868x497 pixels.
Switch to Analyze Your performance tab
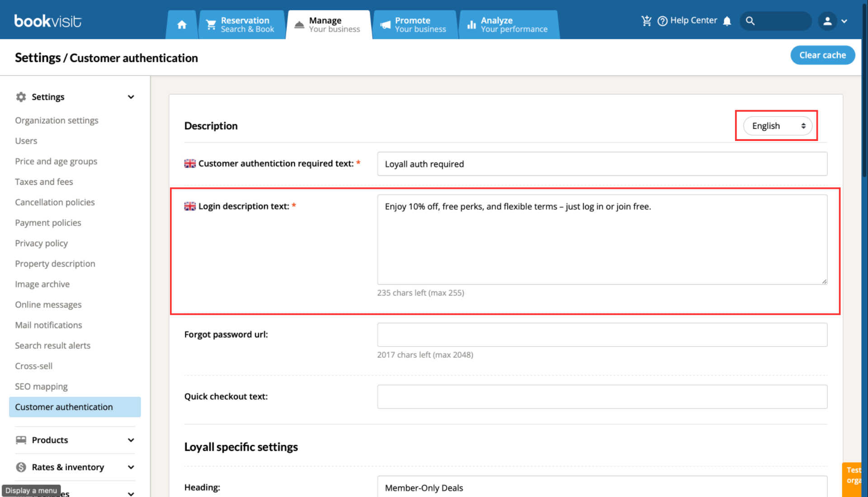point(509,25)
